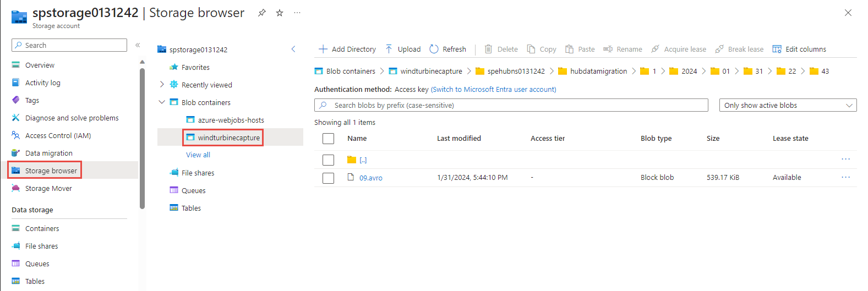Toggle the select-all header checkbox
This screenshot has height=291, width=868.
(329, 139)
